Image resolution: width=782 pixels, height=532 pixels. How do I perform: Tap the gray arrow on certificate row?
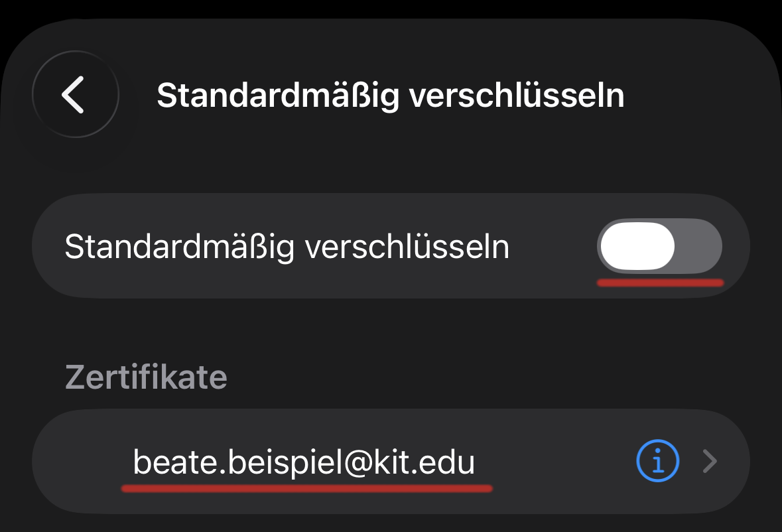click(x=710, y=461)
